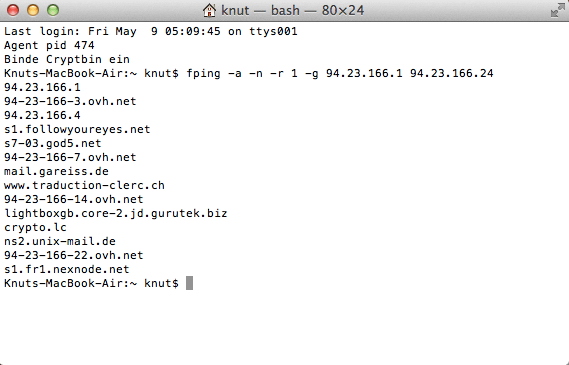The width and height of the screenshot is (569, 365).
Task: Click output line 's1.followyoureyes.net'
Action: pos(77,129)
